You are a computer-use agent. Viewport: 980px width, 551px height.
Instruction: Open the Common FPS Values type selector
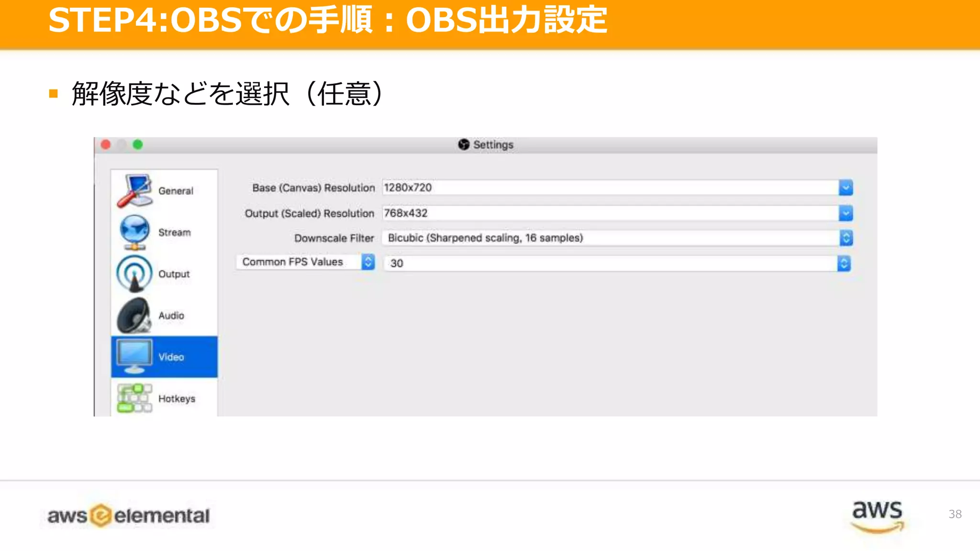305,262
